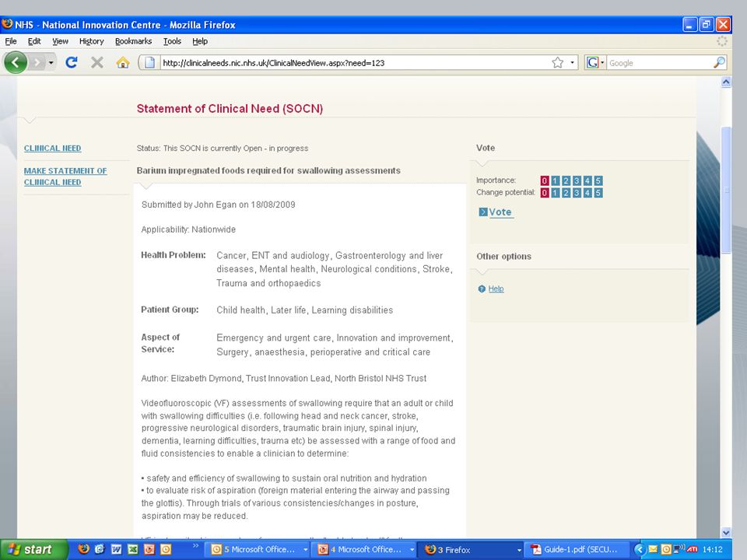
Task: Click the page icon beside the URL
Action: tap(149, 62)
